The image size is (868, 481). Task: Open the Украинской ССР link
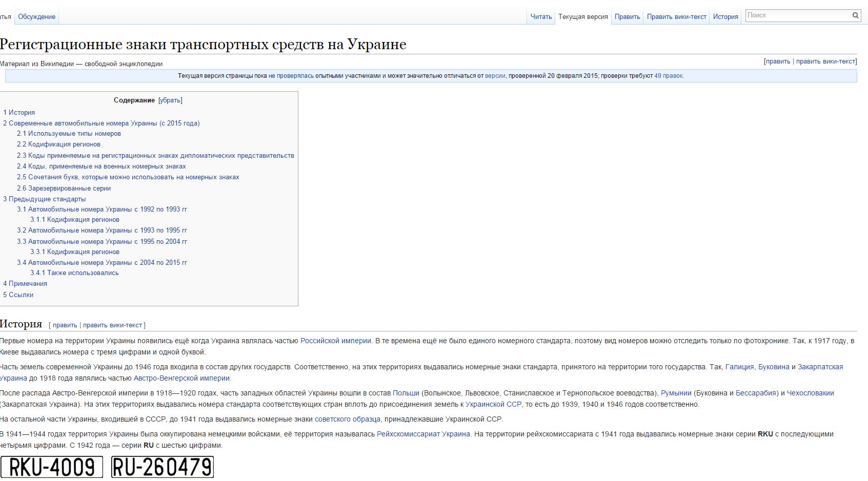(493, 404)
